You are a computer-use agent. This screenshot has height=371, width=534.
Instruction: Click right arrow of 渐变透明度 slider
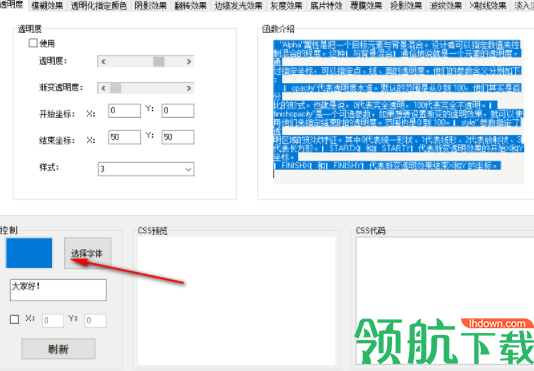pyautogui.click(x=189, y=88)
